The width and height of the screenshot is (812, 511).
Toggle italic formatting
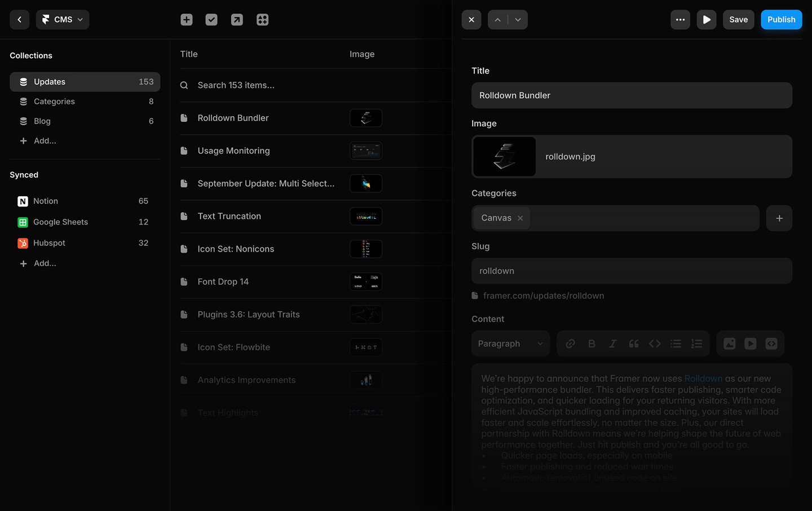(x=612, y=343)
